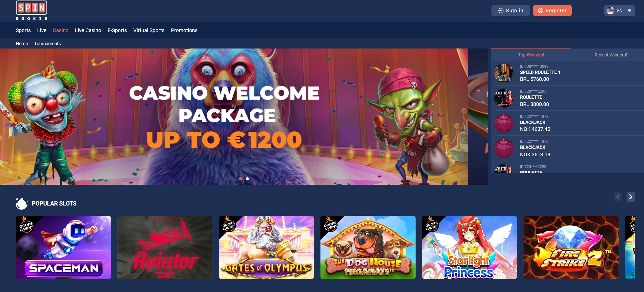Switch to the Top Winners tab
The width and height of the screenshot is (644, 292).
point(531,55)
